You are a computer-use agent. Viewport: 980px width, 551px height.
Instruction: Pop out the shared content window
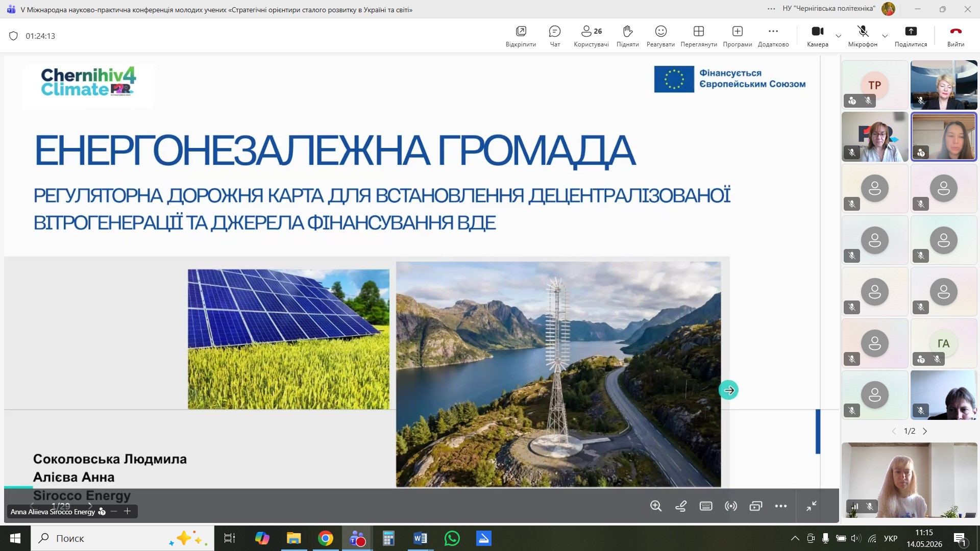(756, 506)
